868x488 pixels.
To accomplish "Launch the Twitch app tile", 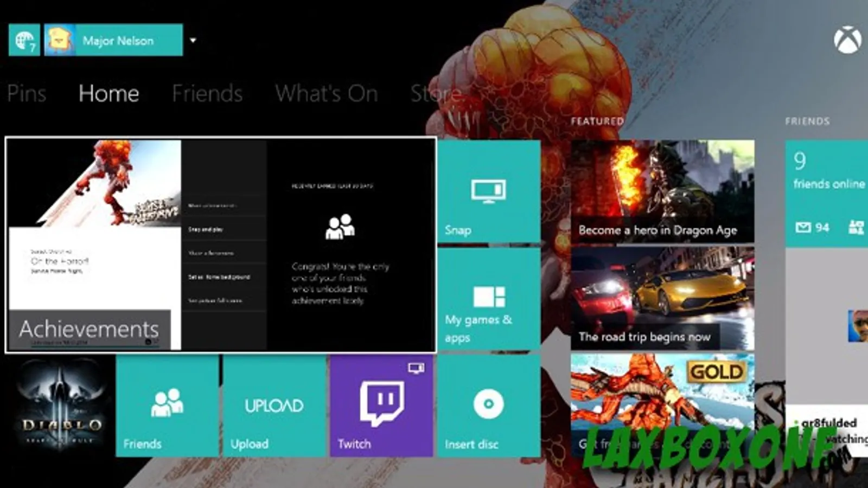I will [381, 406].
